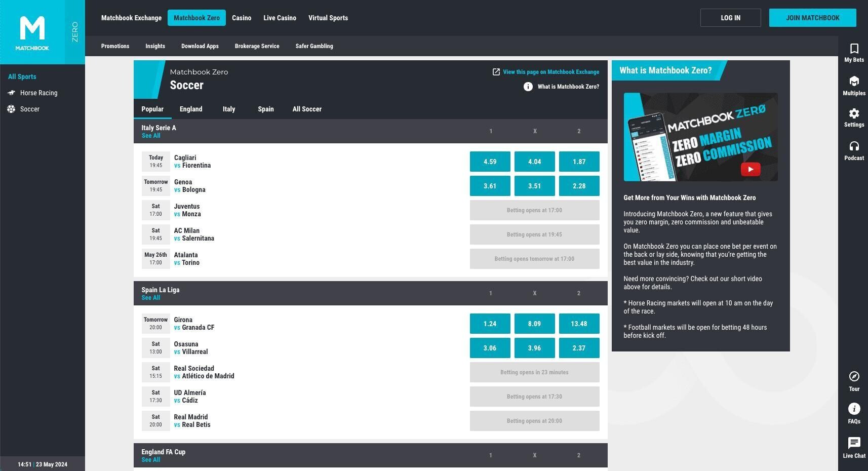Click See All under Spain La Liga
The width and height of the screenshot is (868, 471).
coord(151,298)
